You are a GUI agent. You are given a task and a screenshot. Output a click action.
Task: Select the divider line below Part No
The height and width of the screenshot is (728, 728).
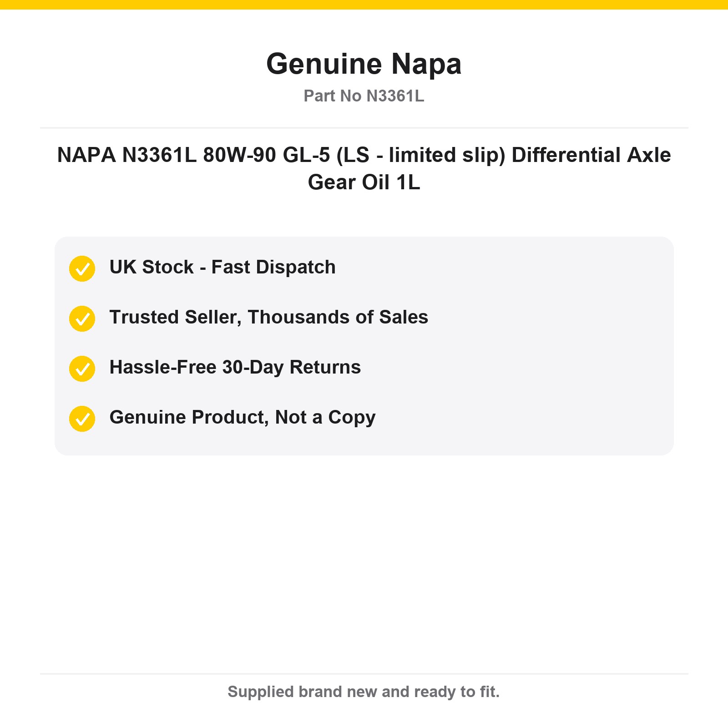364,128
